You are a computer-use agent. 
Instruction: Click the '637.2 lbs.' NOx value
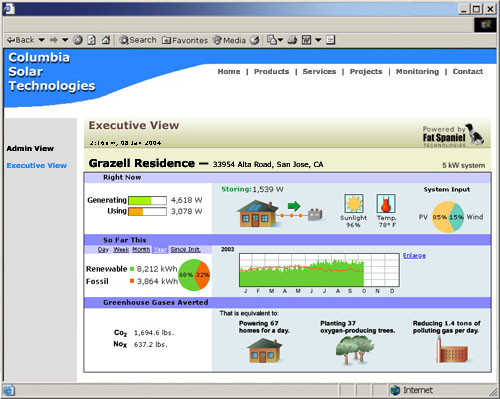click(150, 344)
